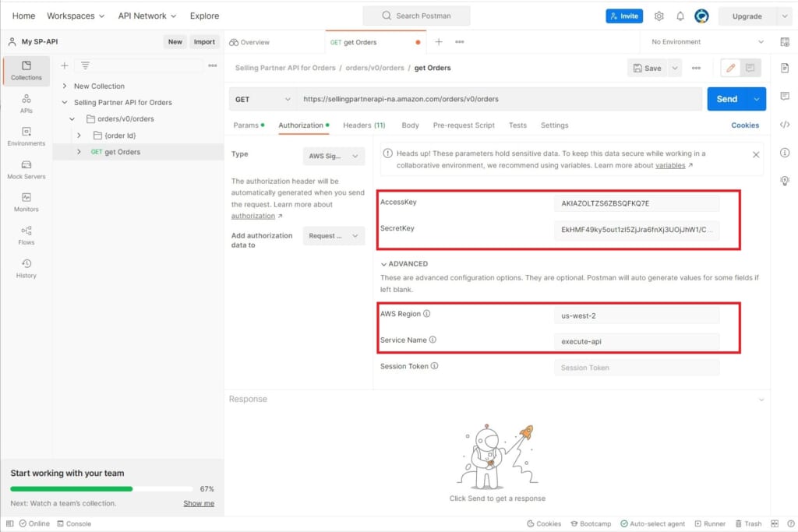Open the code snippet icon
798x532 pixels.
click(x=785, y=125)
